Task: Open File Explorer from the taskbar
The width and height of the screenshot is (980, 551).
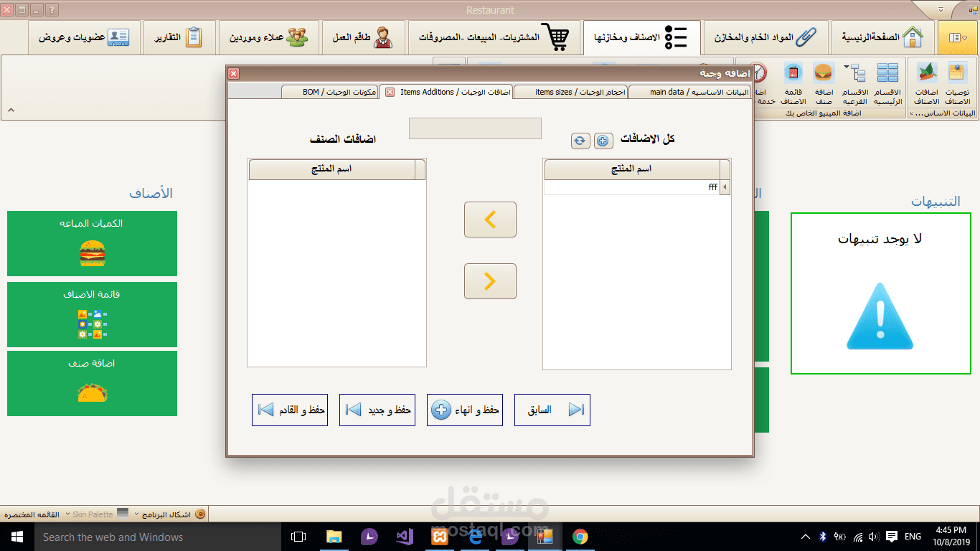Action: point(334,537)
